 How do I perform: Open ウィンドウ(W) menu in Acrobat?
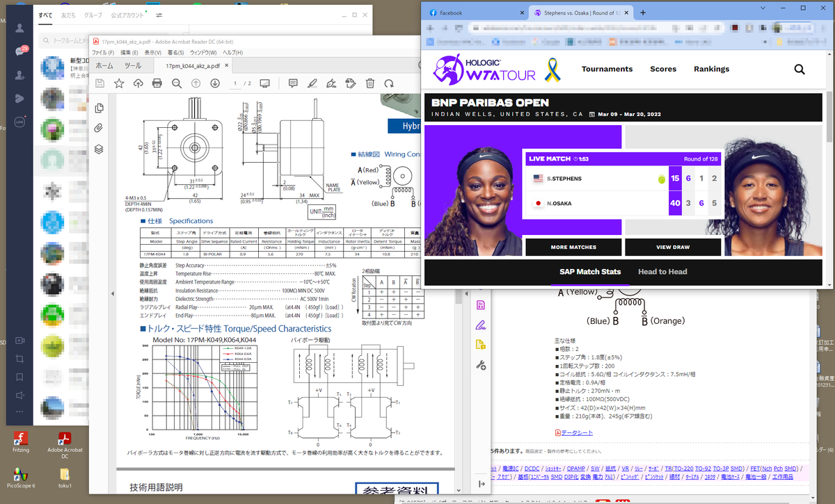click(204, 53)
